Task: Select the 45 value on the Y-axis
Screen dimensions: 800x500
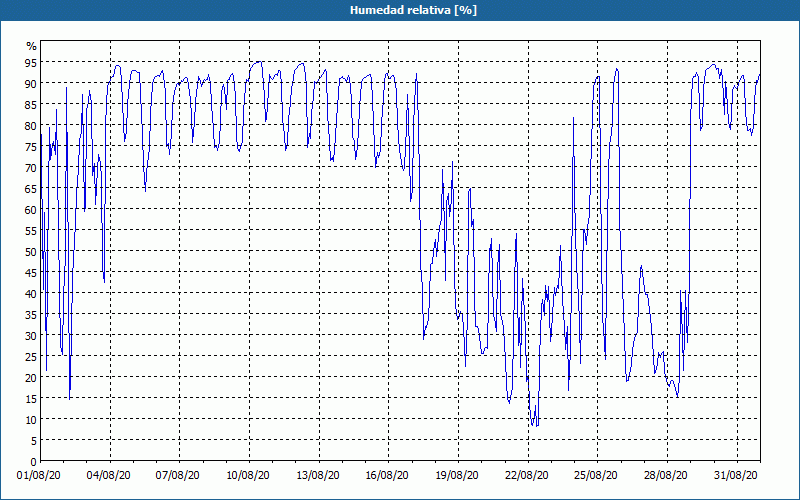Action: coord(31,272)
